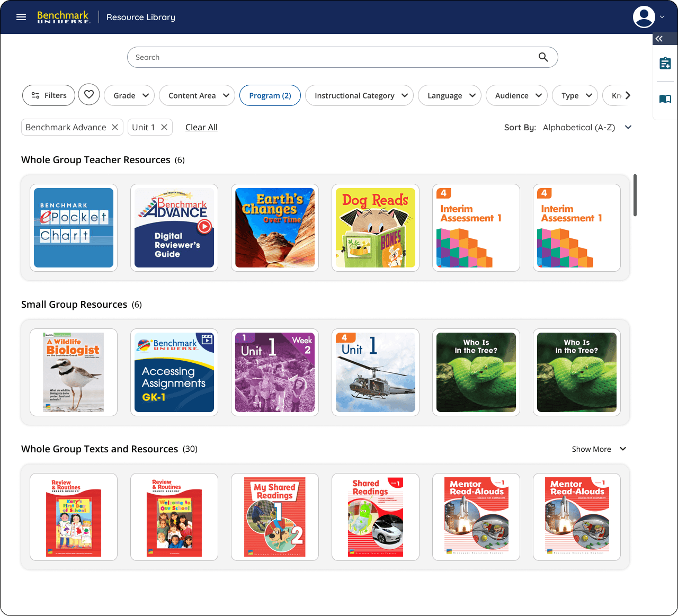Toggle the favorites heart filter
The image size is (678, 616).
[x=89, y=95]
